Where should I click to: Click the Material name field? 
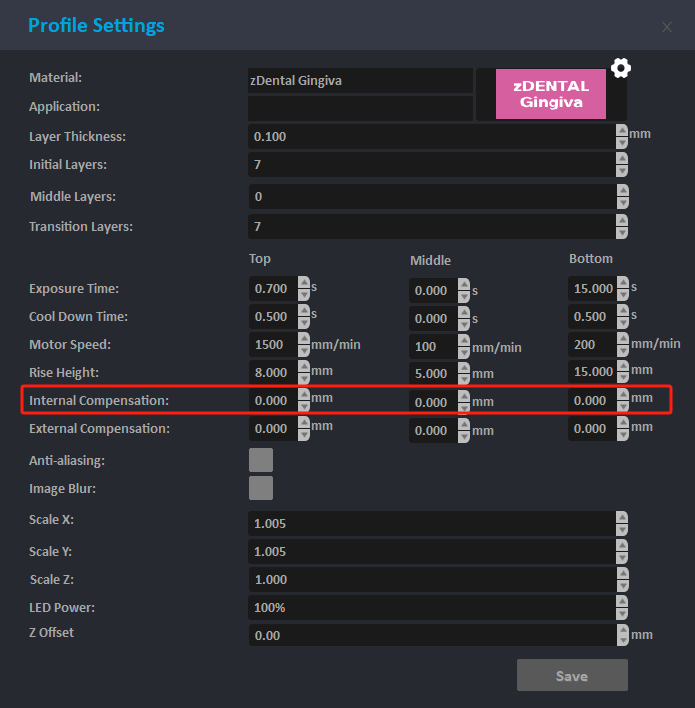coord(360,80)
